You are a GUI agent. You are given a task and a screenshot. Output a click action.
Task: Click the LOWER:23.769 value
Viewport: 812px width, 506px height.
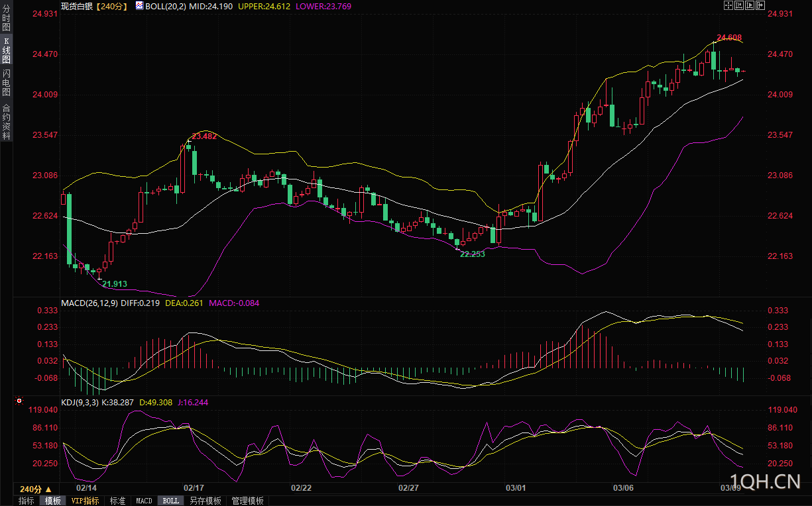pyautogui.click(x=323, y=6)
